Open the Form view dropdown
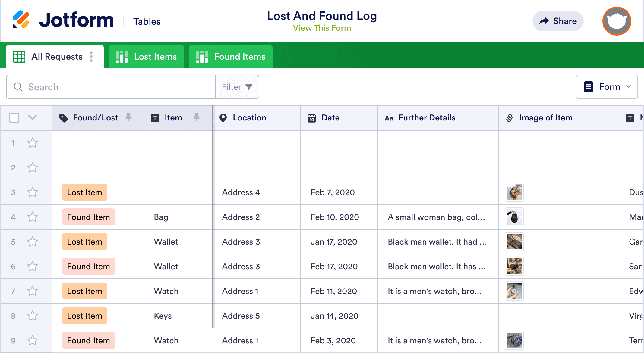The image size is (644, 353). [607, 87]
